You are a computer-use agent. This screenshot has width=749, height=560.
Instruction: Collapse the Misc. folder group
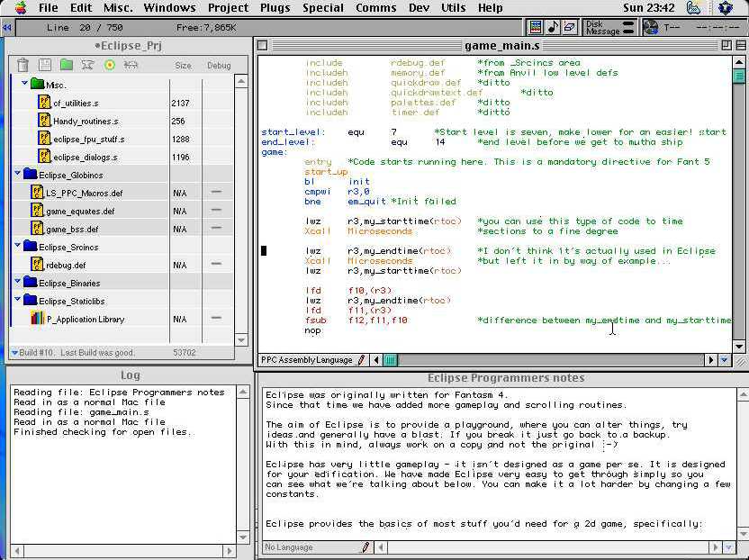[25, 84]
